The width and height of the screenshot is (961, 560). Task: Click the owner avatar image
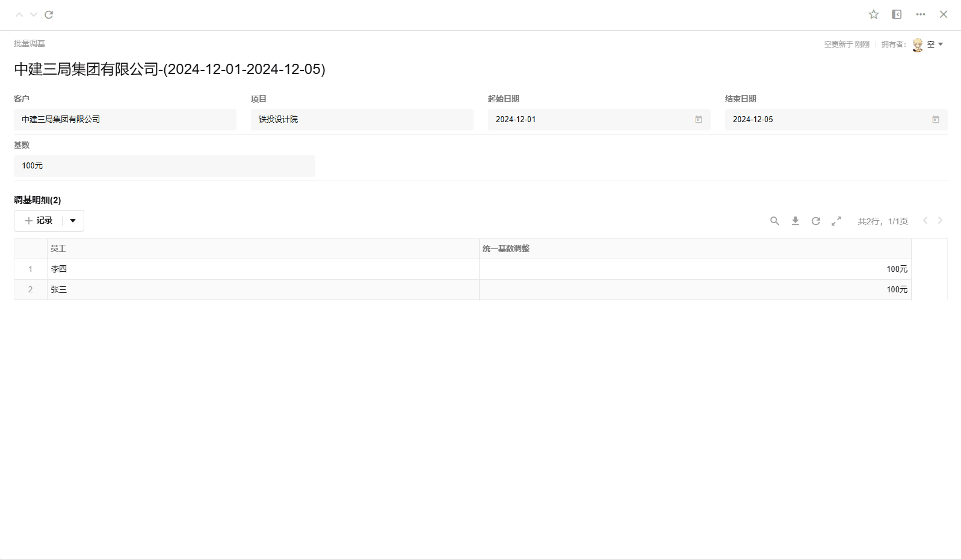[x=918, y=45]
